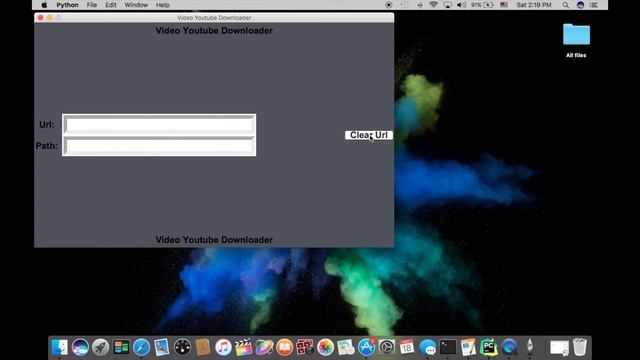The width and height of the screenshot is (640, 360).
Task: Open Terminal from the dock
Action: coord(448,347)
